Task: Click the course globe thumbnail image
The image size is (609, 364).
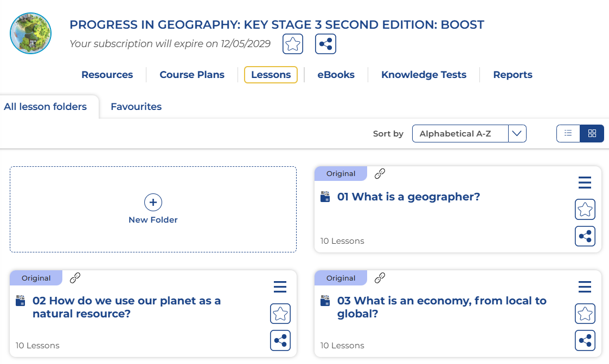Action: click(30, 33)
